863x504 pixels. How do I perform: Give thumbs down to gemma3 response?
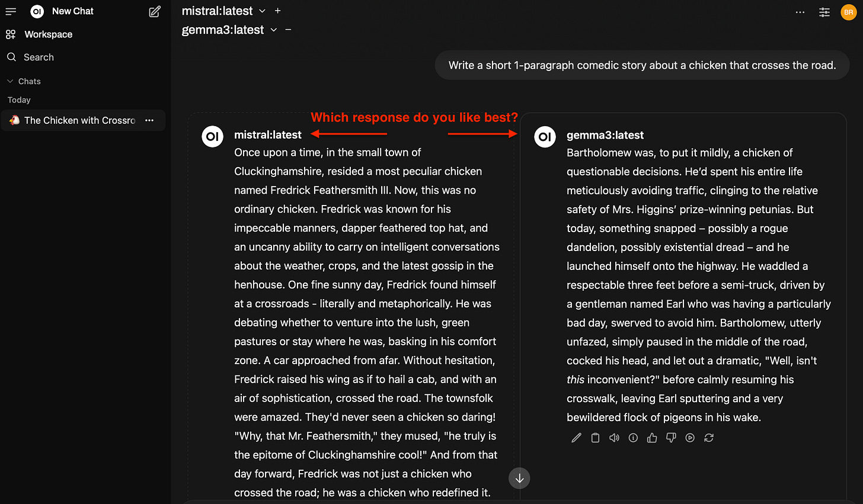pyautogui.click(x=671, y=438)
